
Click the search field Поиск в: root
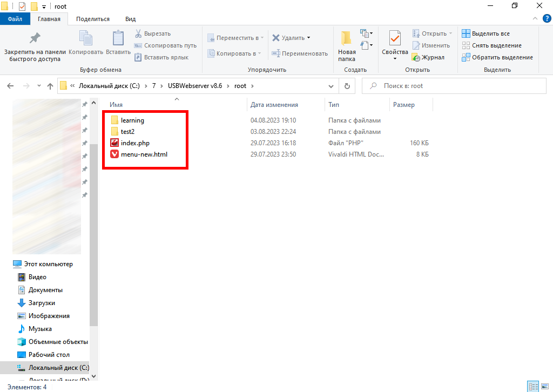[x=454, y=86]
